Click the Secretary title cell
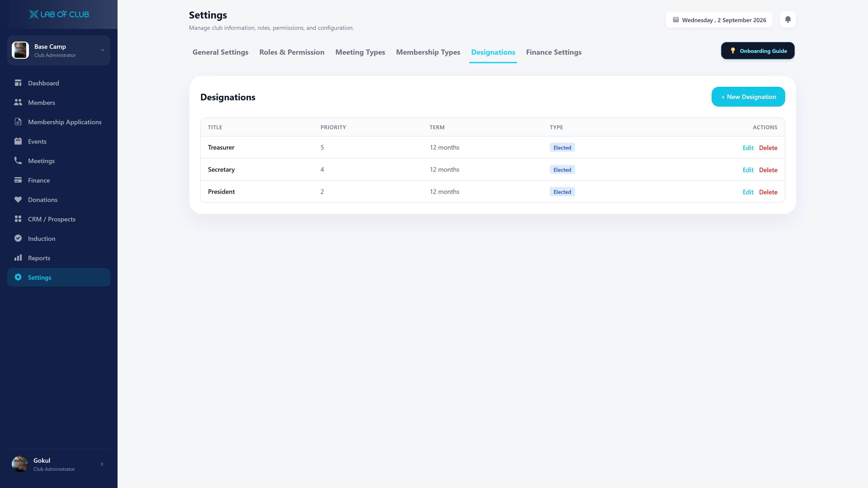 tap(221, 169)
